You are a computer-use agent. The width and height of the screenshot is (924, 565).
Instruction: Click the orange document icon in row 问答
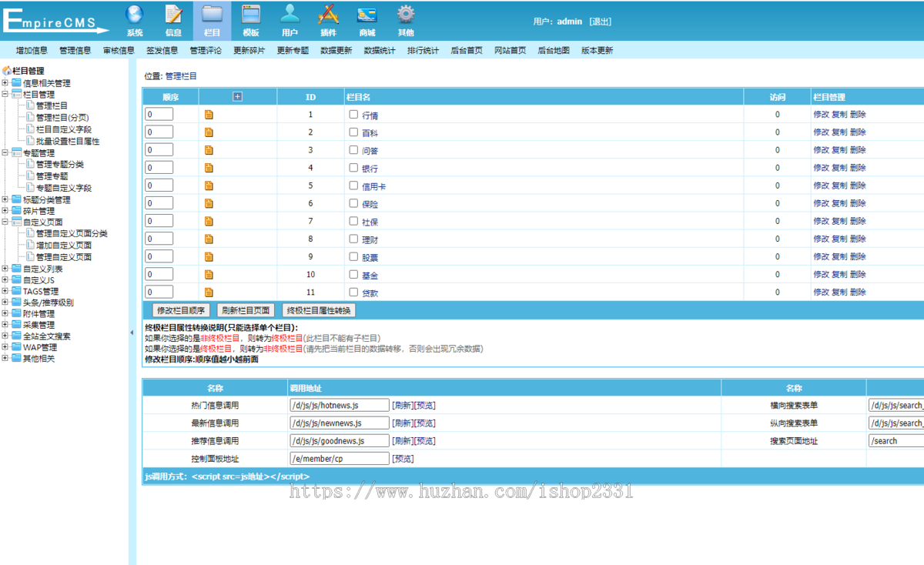pyautogui.click(x=209, y=150)
